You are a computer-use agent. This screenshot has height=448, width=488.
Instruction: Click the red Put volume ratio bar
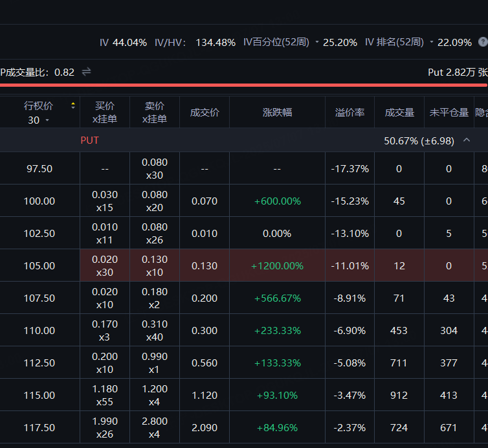click(x=243, y=84)
